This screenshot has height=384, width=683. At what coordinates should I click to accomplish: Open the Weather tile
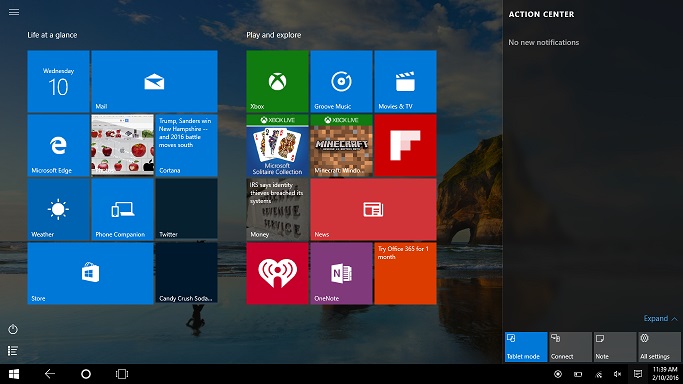58,209
